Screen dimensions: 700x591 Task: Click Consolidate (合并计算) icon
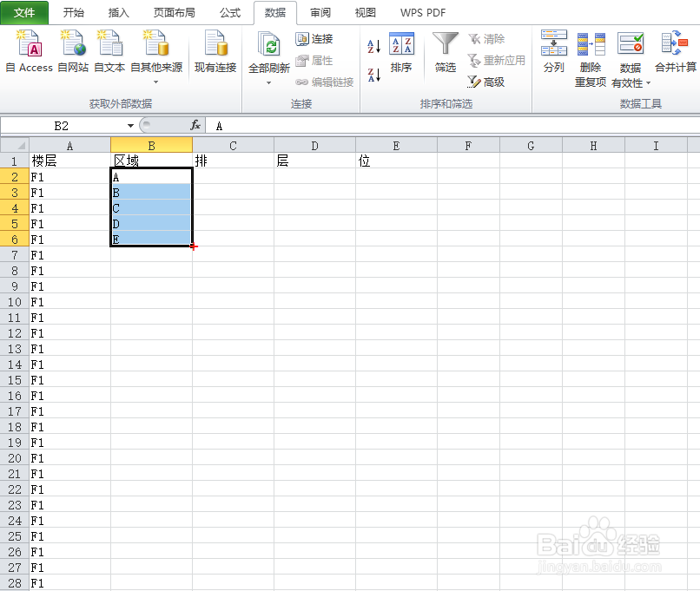coord(675,43)
